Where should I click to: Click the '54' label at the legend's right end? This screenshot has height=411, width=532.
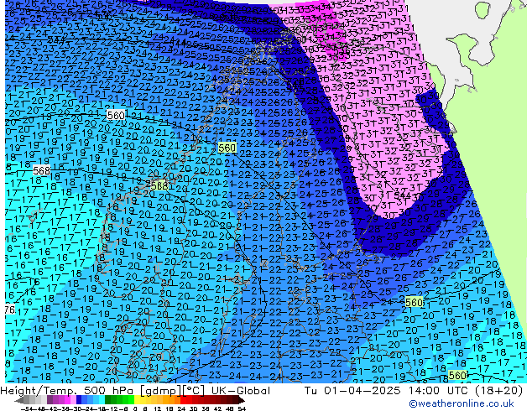[242, 409]
